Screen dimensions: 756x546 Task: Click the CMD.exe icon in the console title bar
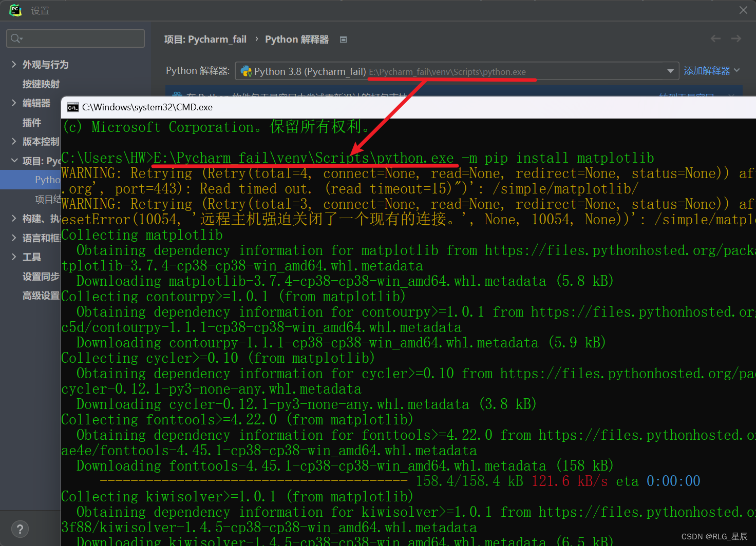tap(72, 107)
